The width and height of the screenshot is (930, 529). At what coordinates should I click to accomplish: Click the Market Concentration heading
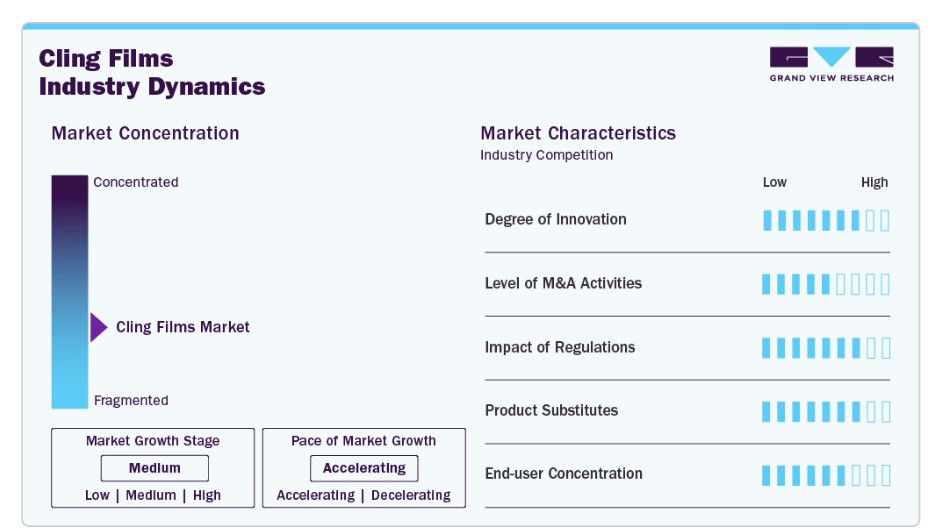tap(145, 133)
